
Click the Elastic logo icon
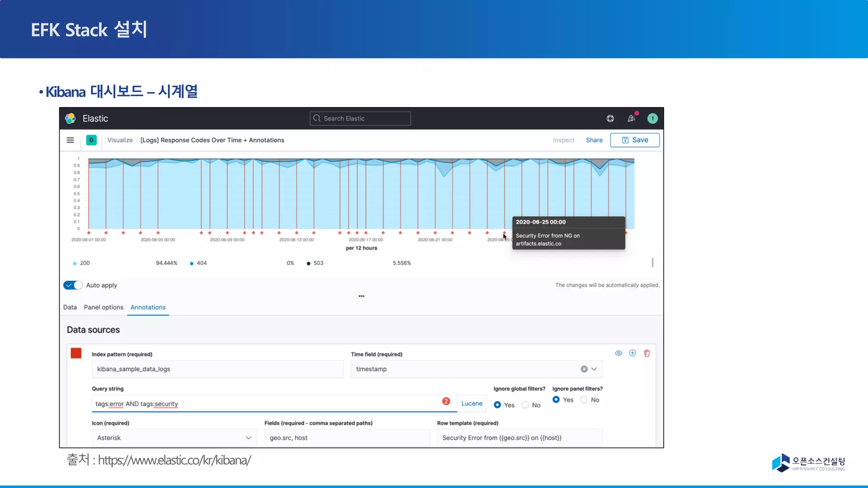coord(70,119)
